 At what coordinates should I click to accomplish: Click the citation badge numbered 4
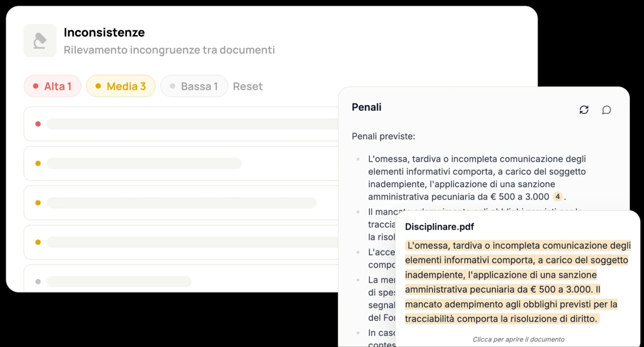pos(557,197)
